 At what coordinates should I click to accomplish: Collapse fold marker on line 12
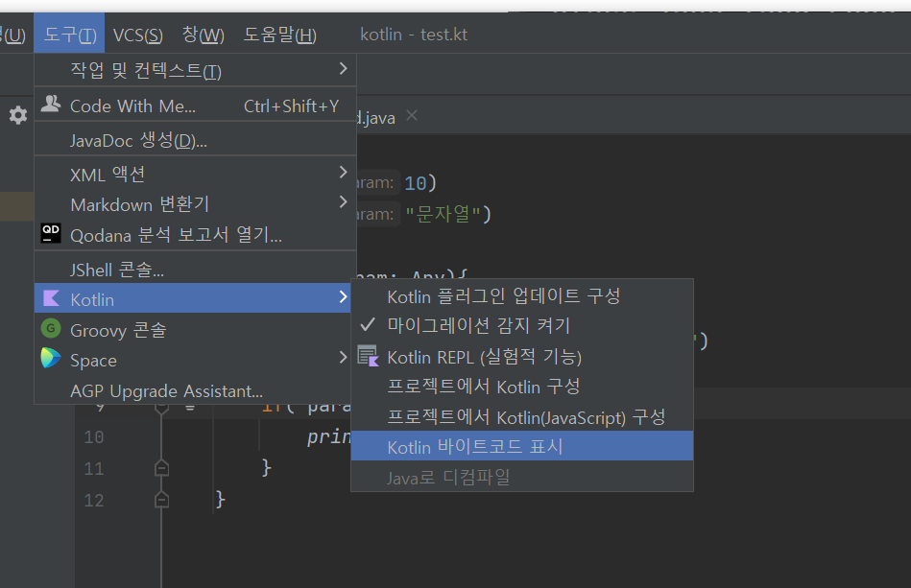click(x=162, y=499)
